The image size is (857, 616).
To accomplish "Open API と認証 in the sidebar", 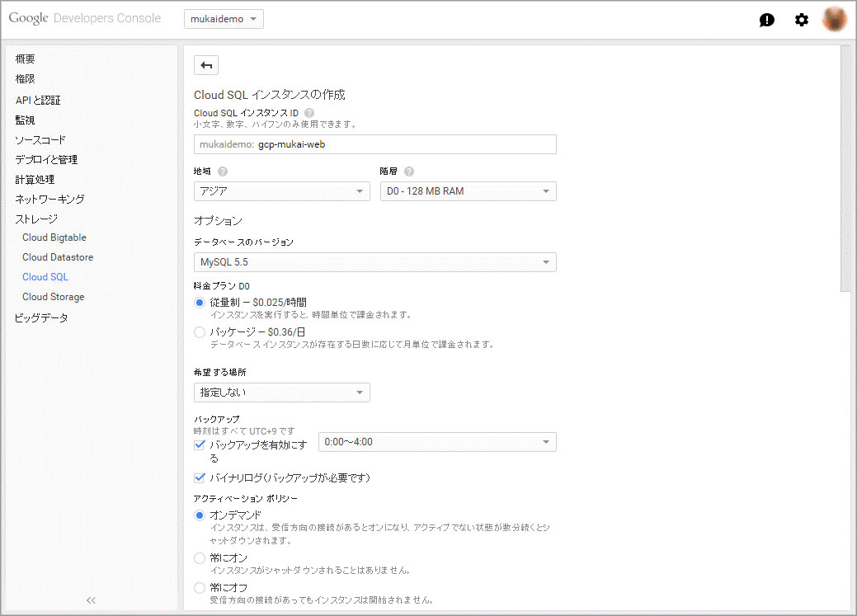I will pyautogui.click(x=38, y=100).
